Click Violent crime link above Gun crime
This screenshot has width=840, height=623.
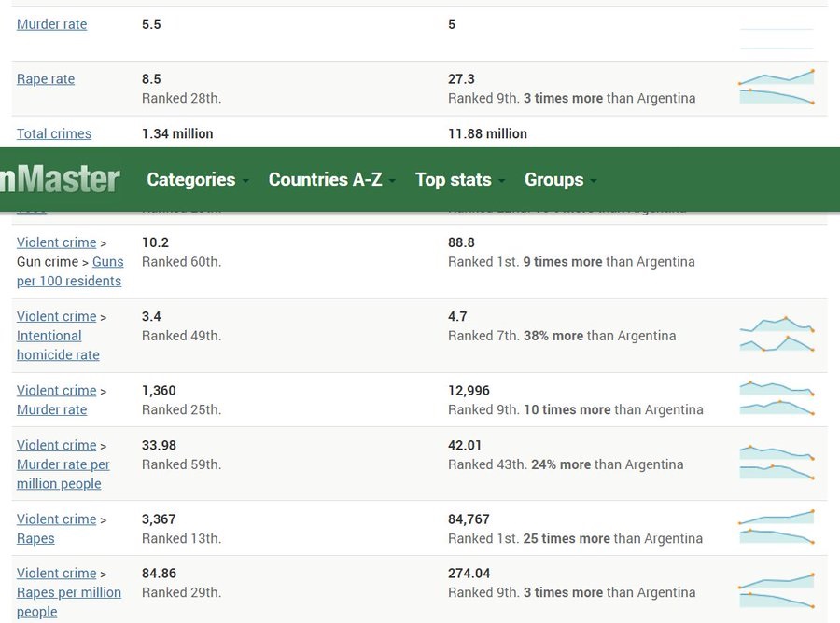coord(57,242)
